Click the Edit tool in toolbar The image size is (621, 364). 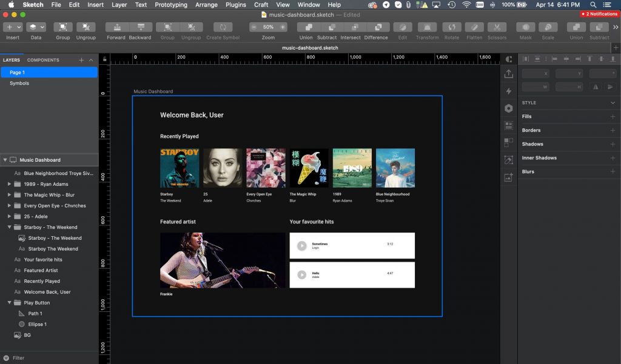pos(403,27)
